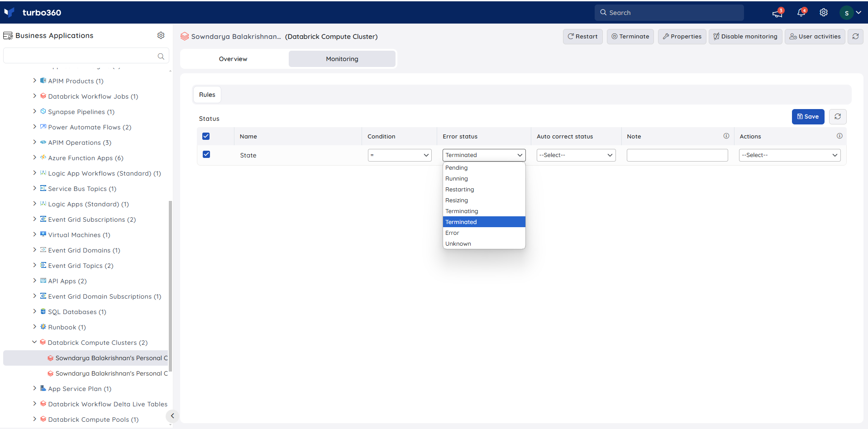Open the Condition dropdown for State
This screenshot has height=429, width=868.
pyautogui.click(x=400, y=155)
